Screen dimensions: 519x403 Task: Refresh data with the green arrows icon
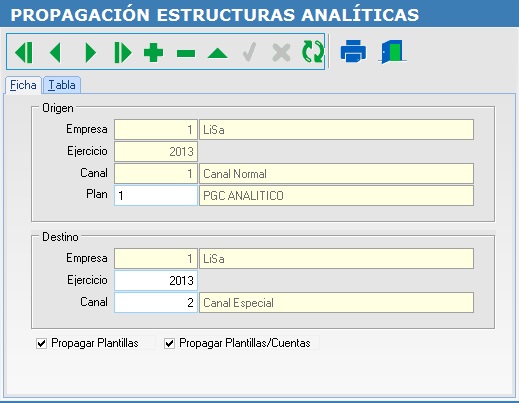pyautogui.click(x=313, y=52)
